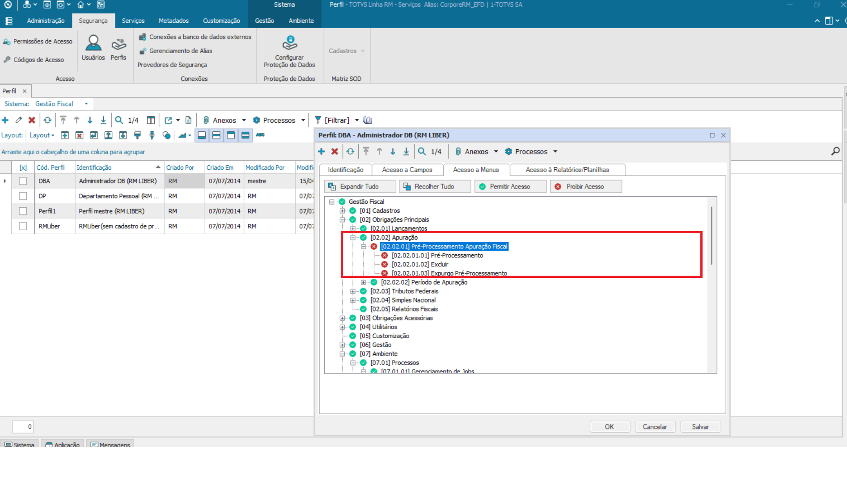Click the Salvar button
The width and height of the screenshot is (847, 504).
700,427
